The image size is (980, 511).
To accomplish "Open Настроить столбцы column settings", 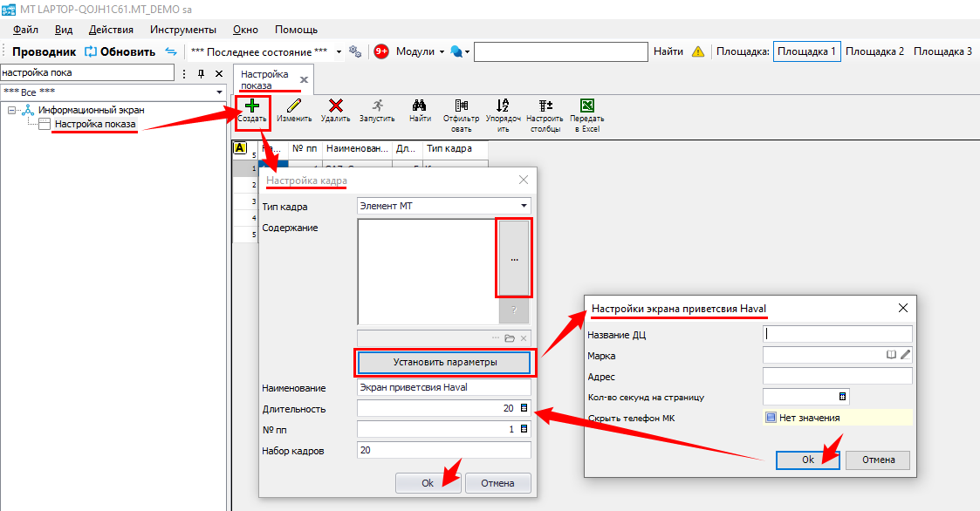I will pos(545,106).
